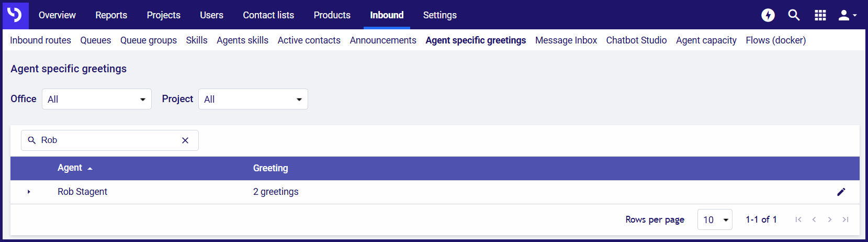Open the Queue groups tab
868x242 pixels.
[149, 40]
